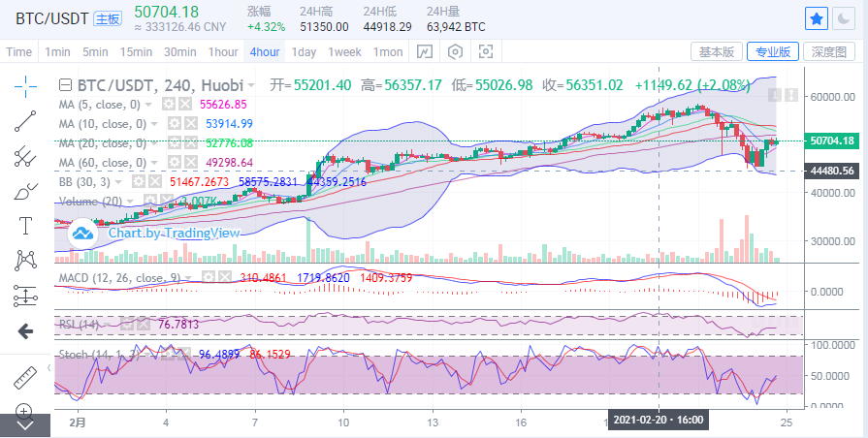868x438 pixels.
Task: Click the 专业版 pro version button
Action: tap(773, 52)
